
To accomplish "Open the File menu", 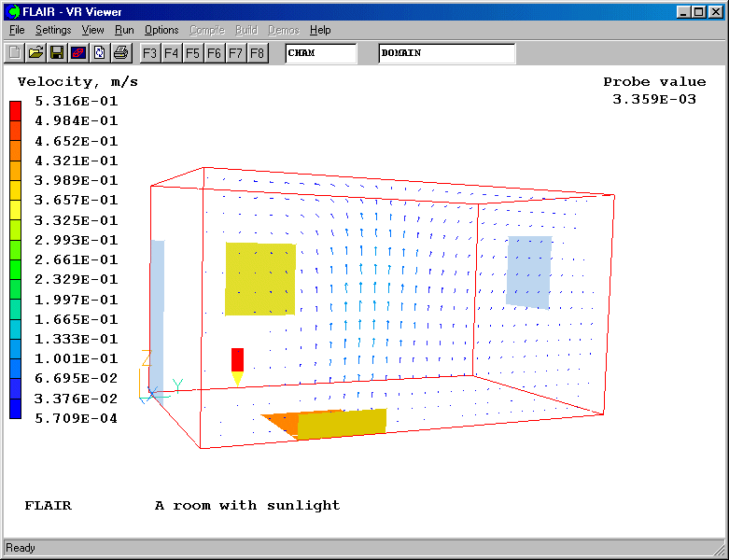I will coord(17,30).
